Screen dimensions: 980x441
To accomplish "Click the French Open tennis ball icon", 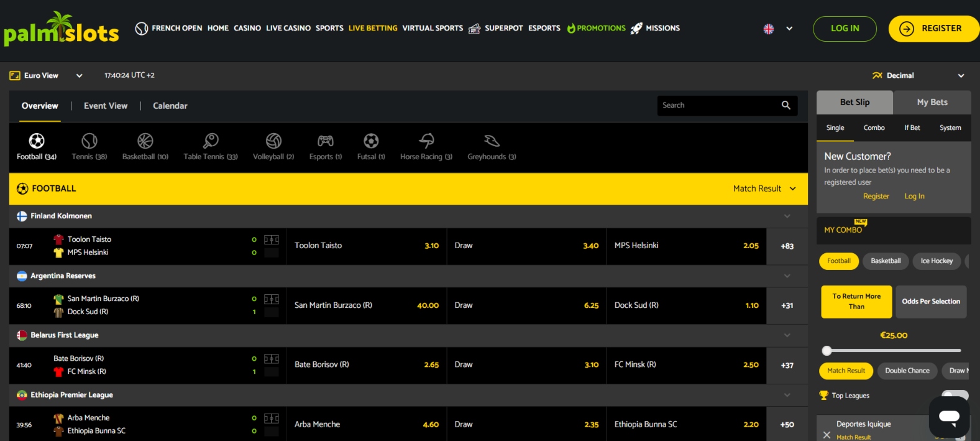I will click(x=142, y=28).
